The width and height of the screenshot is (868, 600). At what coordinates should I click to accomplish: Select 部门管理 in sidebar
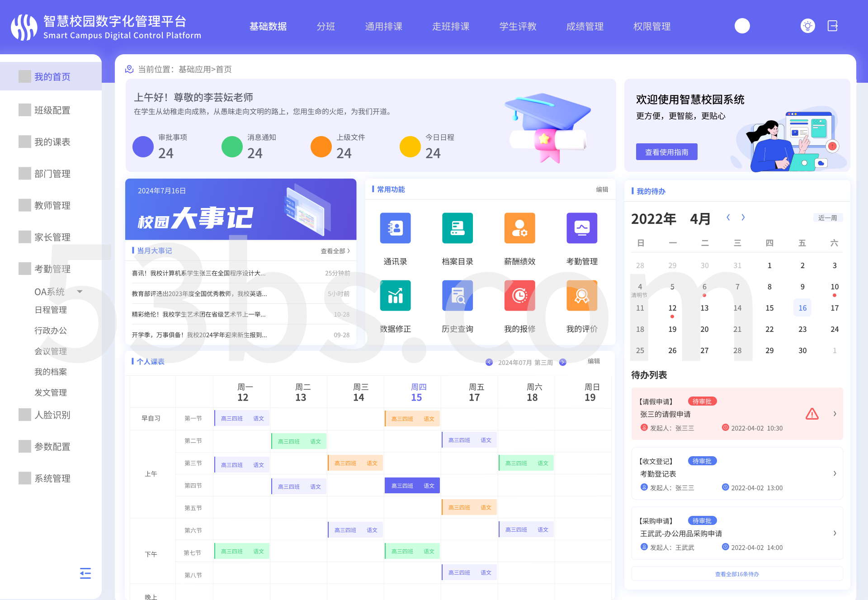52,173
